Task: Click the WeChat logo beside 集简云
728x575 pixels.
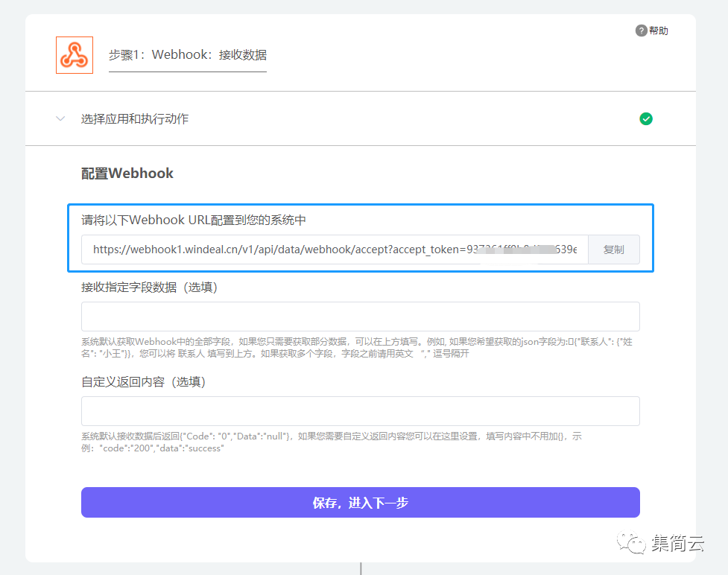Action: (635, 544)
